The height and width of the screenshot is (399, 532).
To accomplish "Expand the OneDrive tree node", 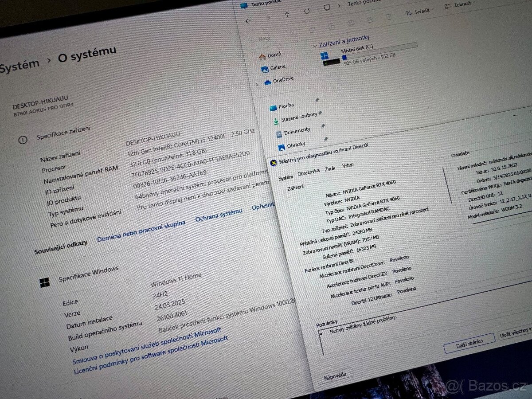I will [x=257, y=84].
